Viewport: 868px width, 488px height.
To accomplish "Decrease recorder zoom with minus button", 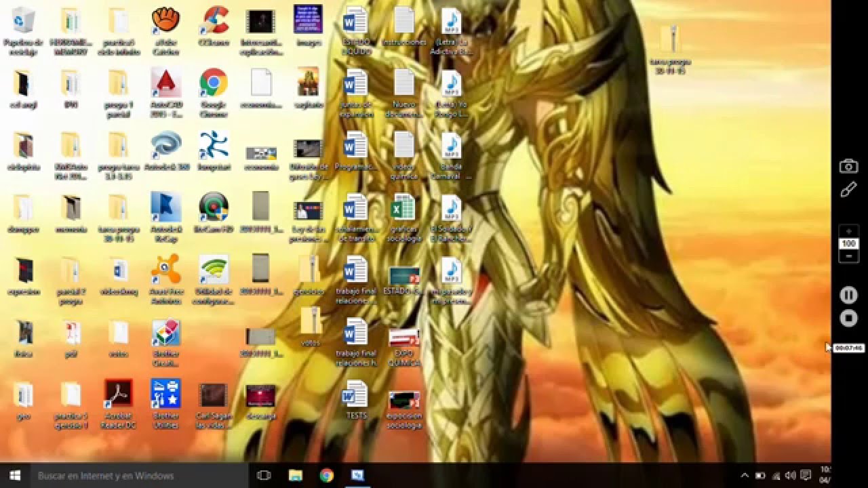I will (848, 256).
